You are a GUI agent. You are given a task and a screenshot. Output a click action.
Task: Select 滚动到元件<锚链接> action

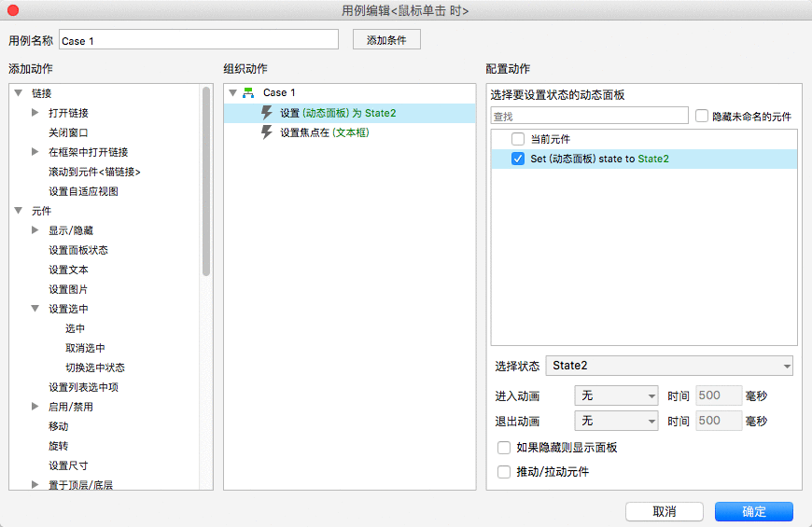pyautogui.click(x=95, y=172)
